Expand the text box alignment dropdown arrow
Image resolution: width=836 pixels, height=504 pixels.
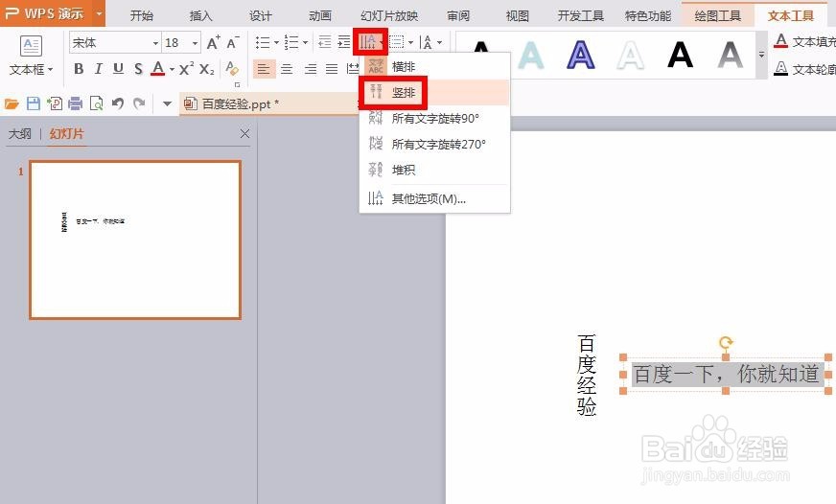(410, 42)
